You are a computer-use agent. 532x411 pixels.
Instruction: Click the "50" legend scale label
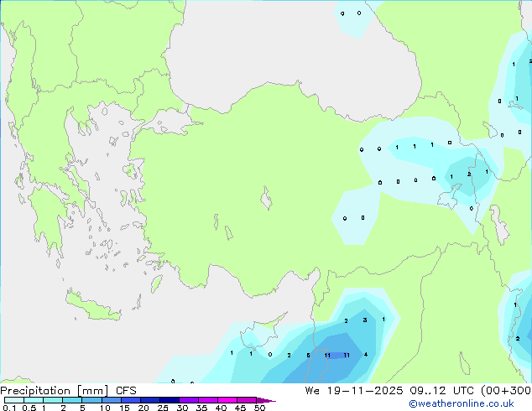259,408
